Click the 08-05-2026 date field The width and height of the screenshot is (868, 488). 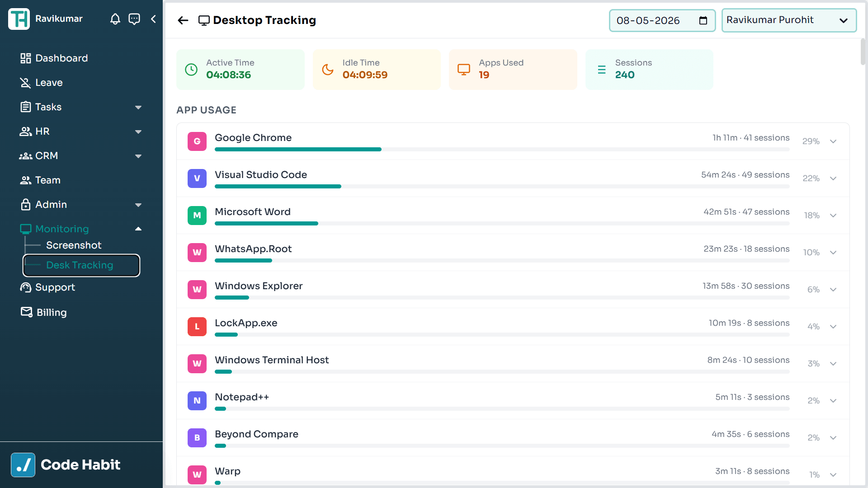pyautogui.click(x=662, y=20)
